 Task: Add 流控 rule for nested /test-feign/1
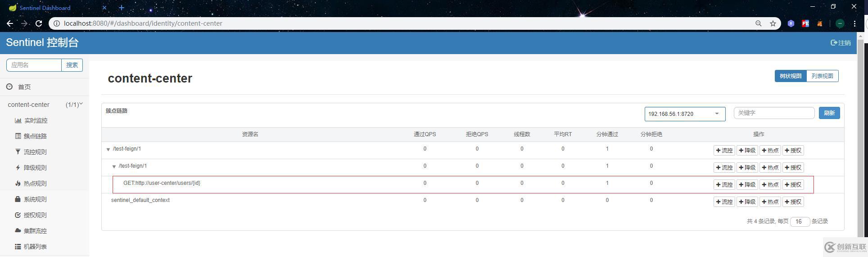(x=724, y=168)
